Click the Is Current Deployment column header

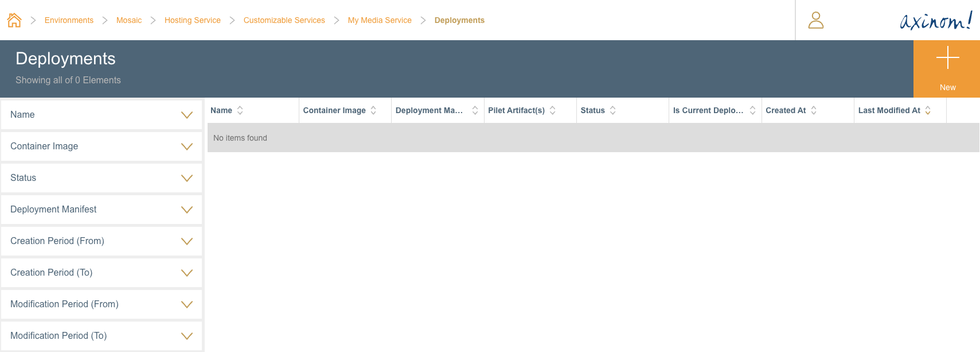(708, 110)
